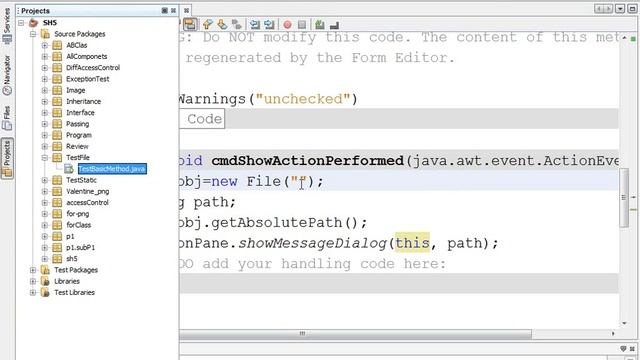Start macro recording red button
This screenshot has height=360, width=640.
[x=287, y=25]
